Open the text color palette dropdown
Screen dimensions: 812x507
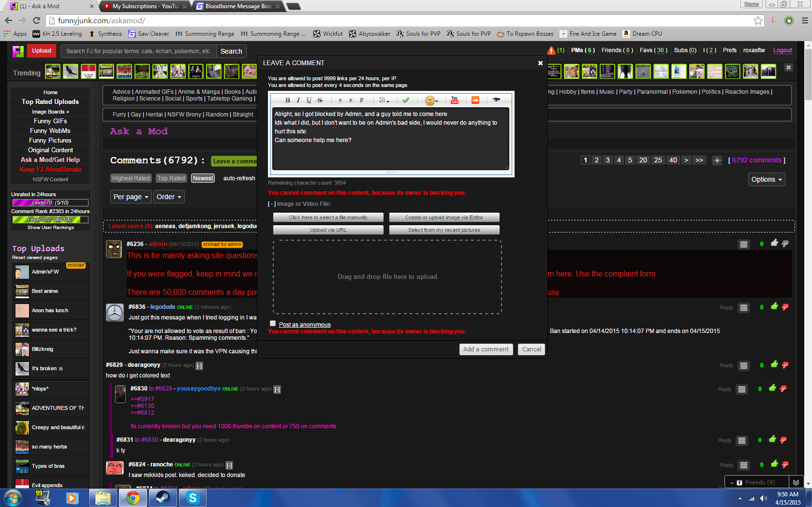tap(384, 100)
